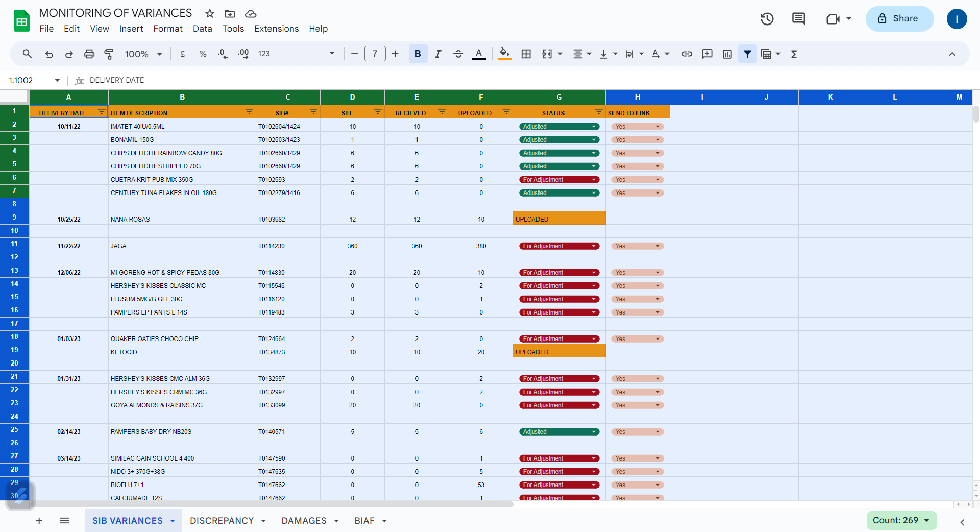Toggle the filter off
Screen dimensions: 980x532
pyautogui.click(x=747, y=54)
